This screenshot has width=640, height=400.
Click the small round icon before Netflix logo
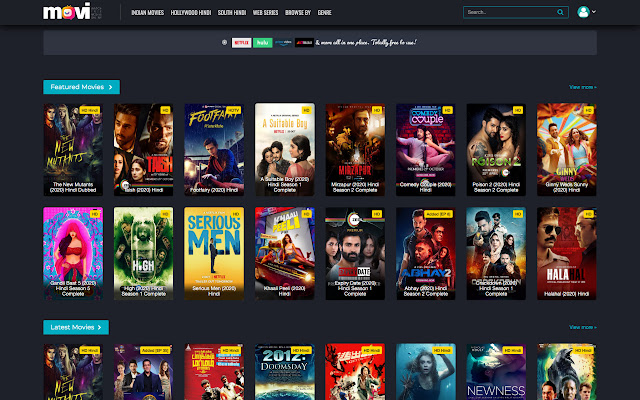pos(224,42)
